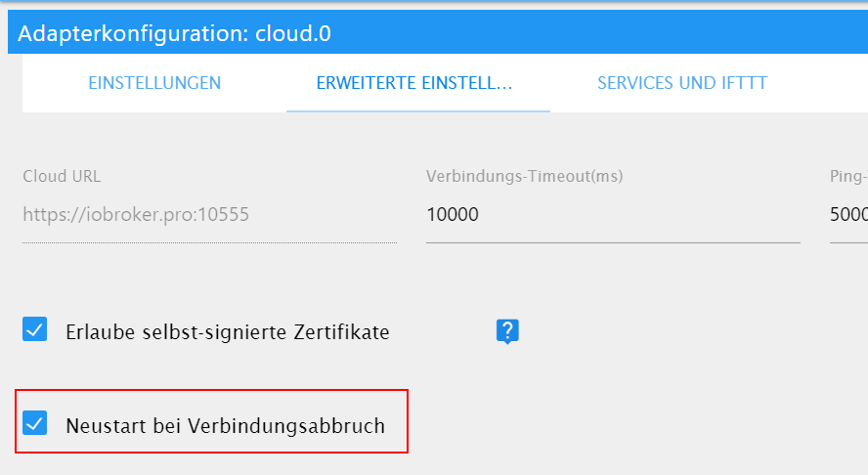
Task: Open the help icon beside self-signed certificates
Action: pos(507,331)
